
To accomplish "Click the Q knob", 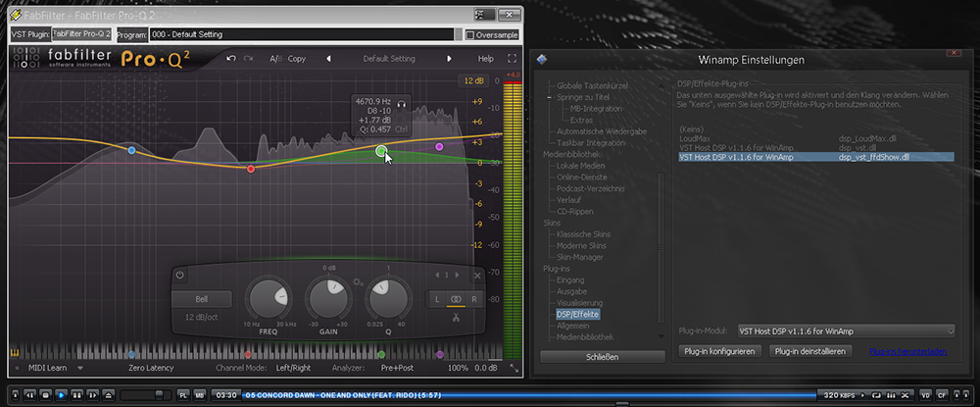I will click(387, 298).
